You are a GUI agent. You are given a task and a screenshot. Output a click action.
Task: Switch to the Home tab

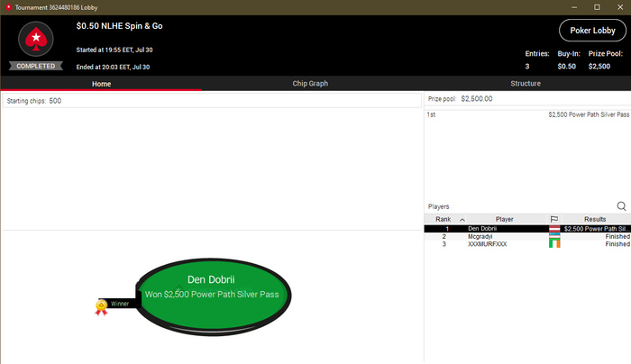click(x=101, y=84)
